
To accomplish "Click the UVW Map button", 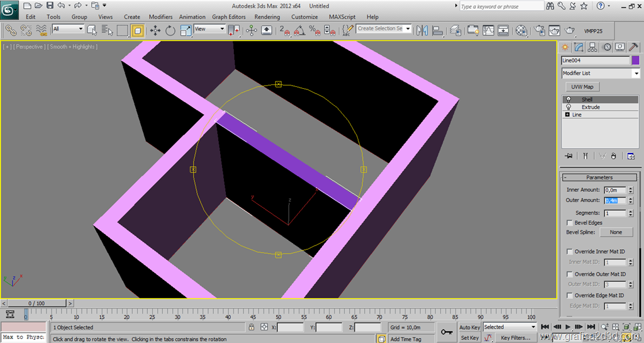I will point(582,87).
